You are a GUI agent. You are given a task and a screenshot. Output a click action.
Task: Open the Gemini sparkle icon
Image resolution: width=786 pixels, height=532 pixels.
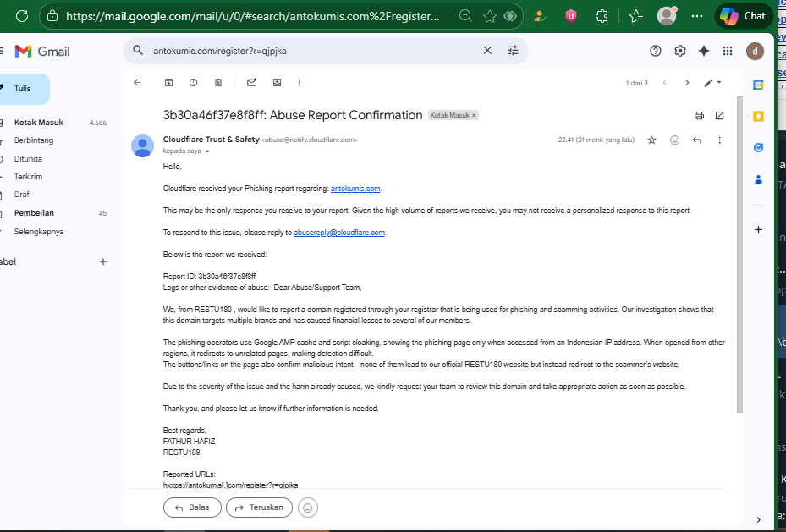tap(704, 51)
